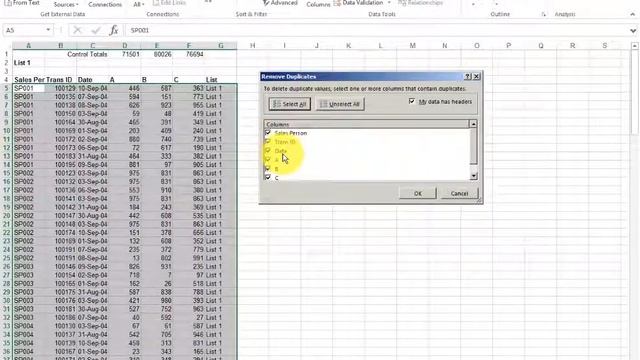Click 'Control Totals' label cell
Screen dimensions: 640x360
click(87, 54)
